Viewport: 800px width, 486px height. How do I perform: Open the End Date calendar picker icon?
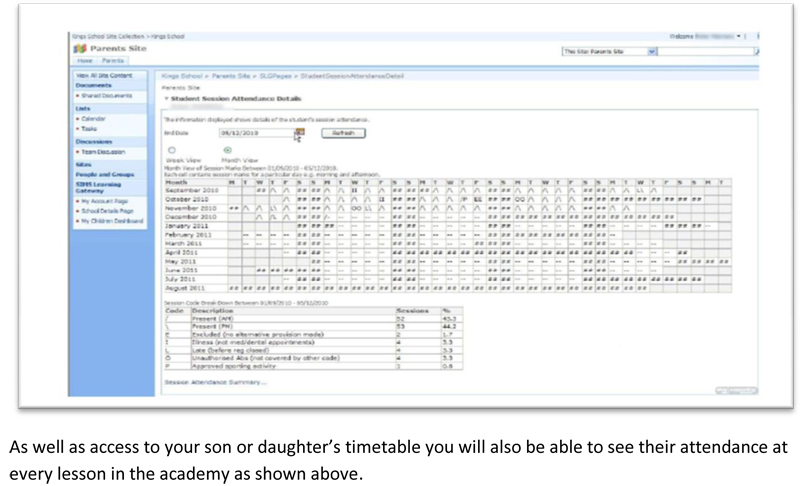pos(298,131)
